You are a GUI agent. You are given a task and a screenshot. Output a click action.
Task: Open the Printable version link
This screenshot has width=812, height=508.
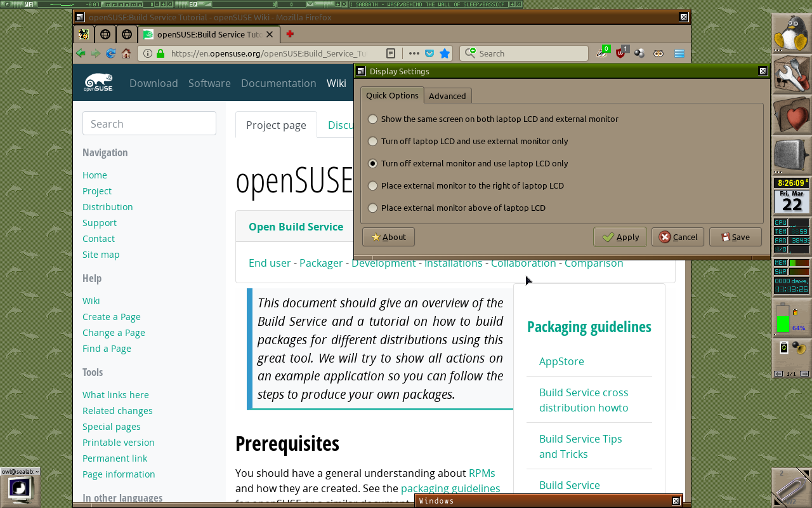point(119,443)
